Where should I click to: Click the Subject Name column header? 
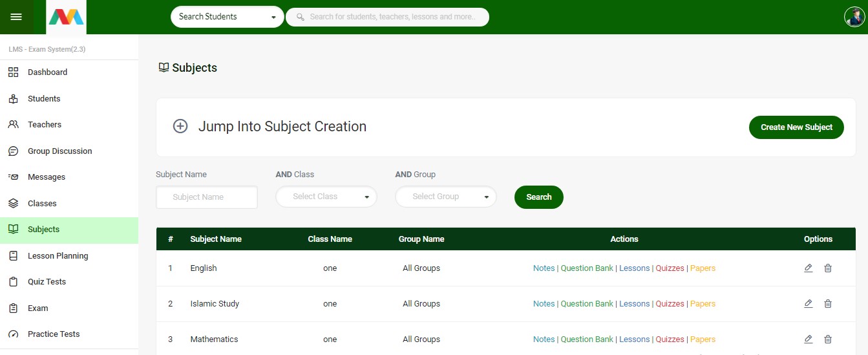216,239
